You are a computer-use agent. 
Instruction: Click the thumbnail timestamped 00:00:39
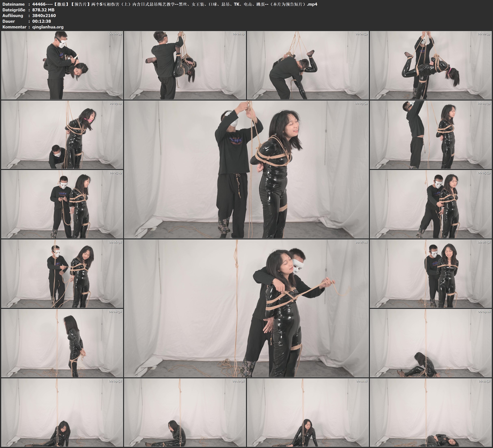[x=62, y=65]
